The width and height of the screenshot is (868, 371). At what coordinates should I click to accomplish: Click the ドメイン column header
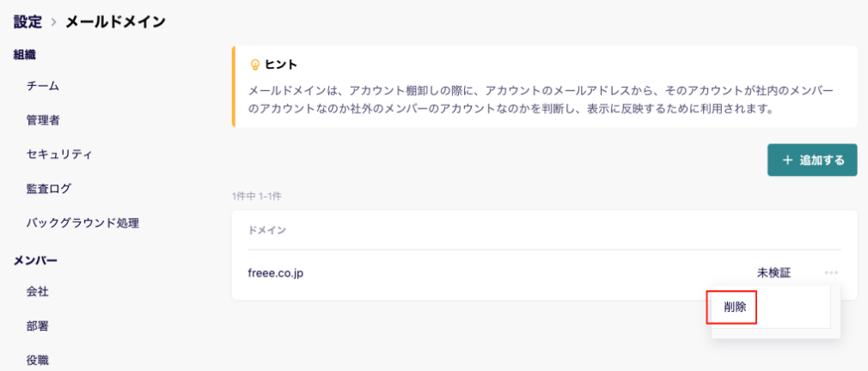point(266,230)
